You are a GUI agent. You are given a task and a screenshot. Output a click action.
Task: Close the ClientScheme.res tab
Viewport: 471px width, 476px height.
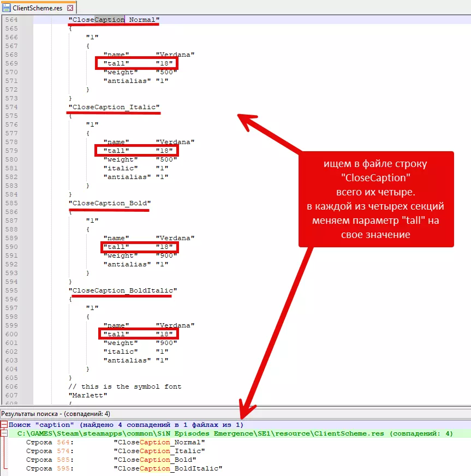coord(70,8)
